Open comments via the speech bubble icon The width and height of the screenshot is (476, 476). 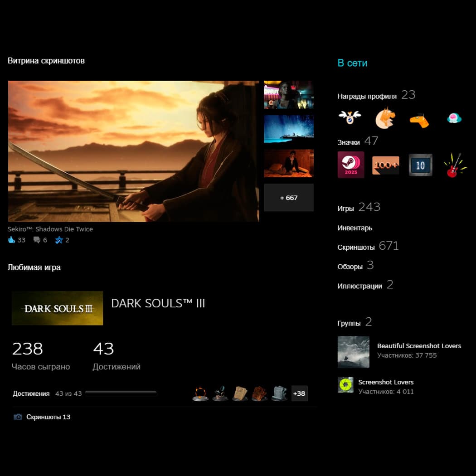(x=37, y=240)
